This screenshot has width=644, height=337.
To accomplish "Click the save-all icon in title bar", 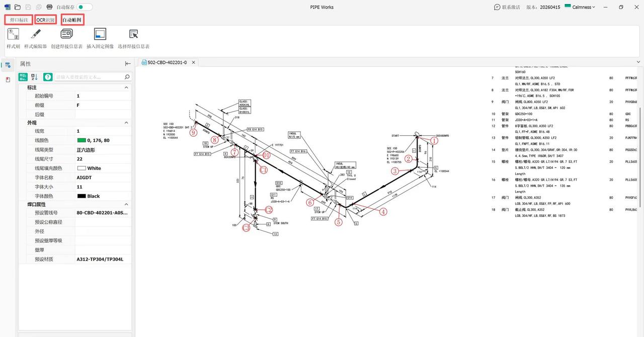I will (38, 7).
